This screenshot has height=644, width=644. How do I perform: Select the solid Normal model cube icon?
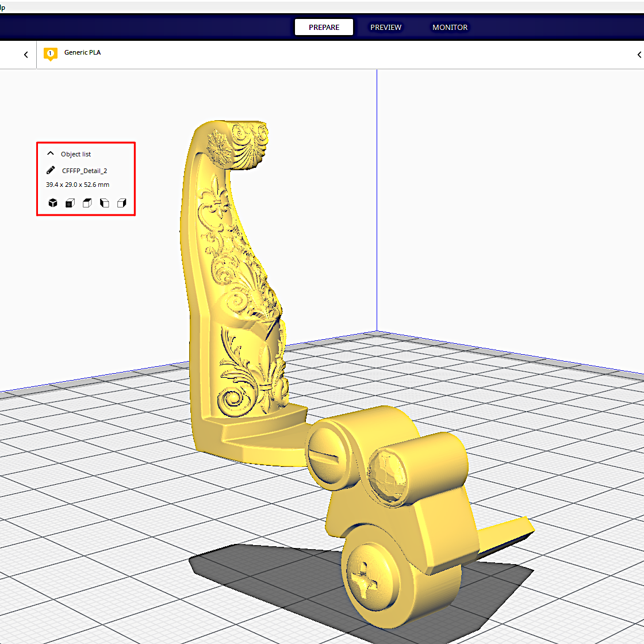coord(52,202)
